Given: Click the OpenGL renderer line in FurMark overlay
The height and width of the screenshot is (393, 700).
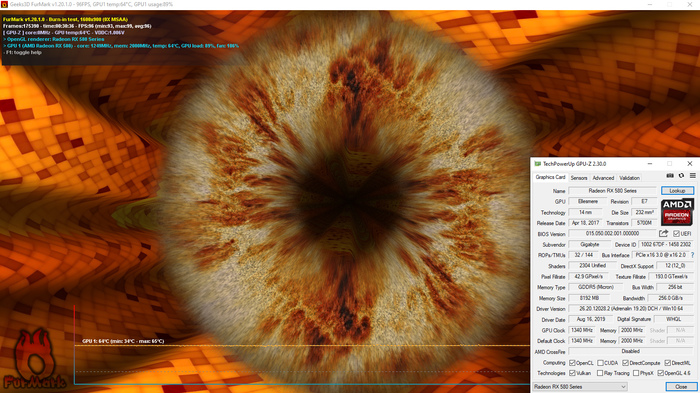Looking at the screenshot, I should [x=54, y=39].
